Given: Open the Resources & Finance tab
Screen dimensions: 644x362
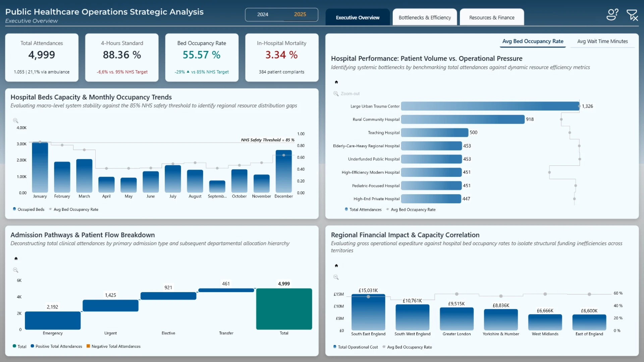Looking at the screenshot, I should [x=492, y=17].
